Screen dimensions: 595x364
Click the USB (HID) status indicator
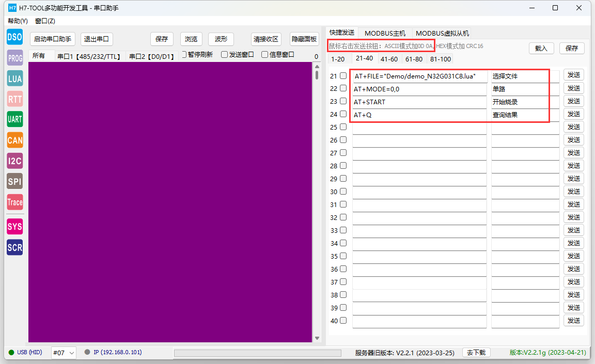pos(25,352)
